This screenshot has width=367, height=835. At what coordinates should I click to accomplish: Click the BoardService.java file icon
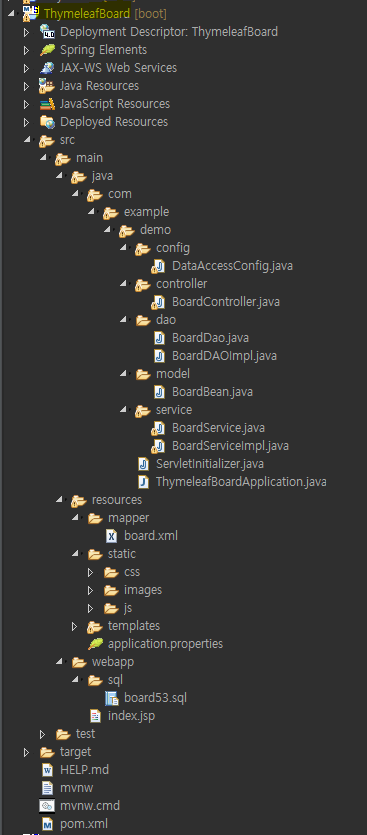click(x=159, y=428)
